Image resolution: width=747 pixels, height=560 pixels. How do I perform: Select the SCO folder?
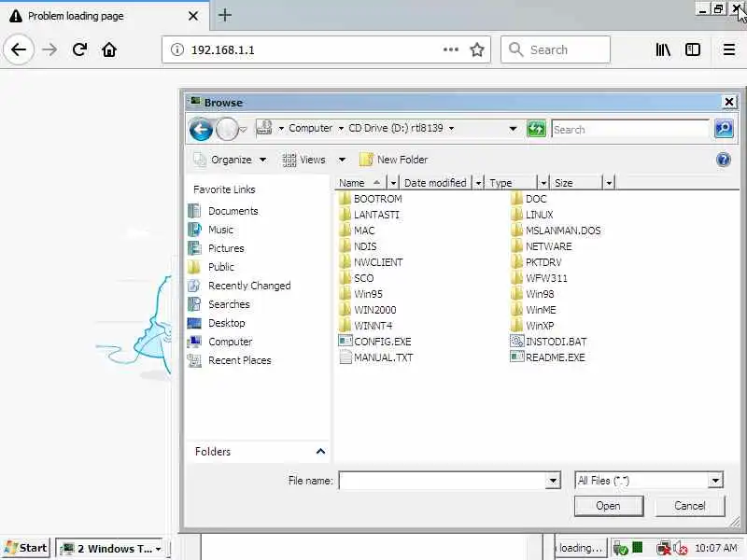[357, 278]
